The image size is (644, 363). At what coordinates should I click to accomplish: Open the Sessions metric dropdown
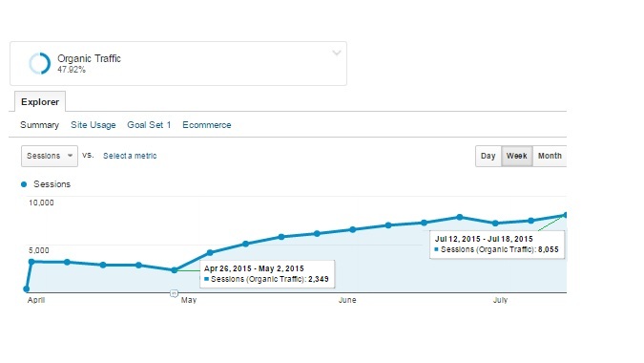click(x=50, y=156)
